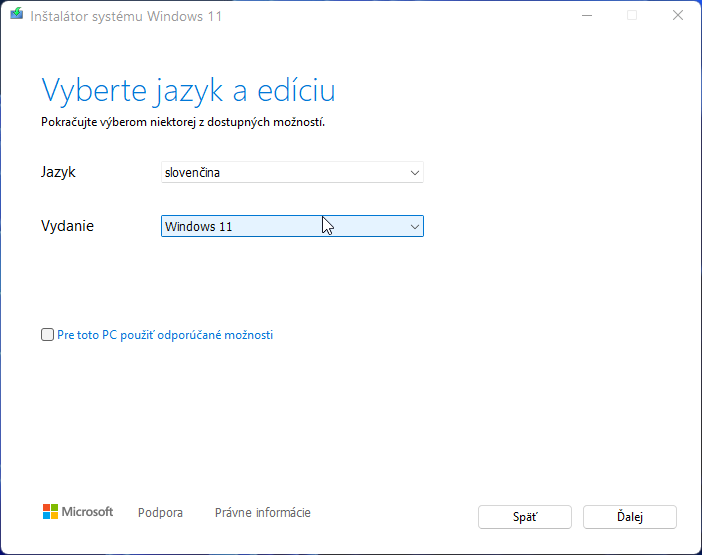
Task: Click the 'Vyberte jazyk a edíciu' heading
Action: click(x=188, y=91)
